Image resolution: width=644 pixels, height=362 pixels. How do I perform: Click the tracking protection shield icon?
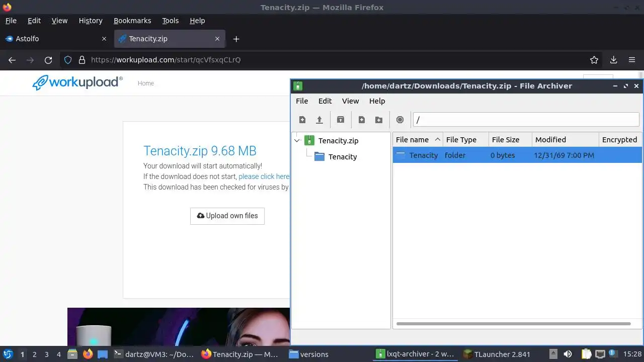[x=68, y=60]
